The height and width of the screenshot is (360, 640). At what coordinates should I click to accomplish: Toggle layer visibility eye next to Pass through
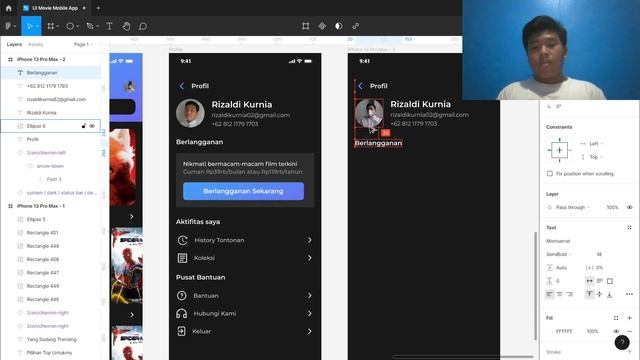(629, 207)
